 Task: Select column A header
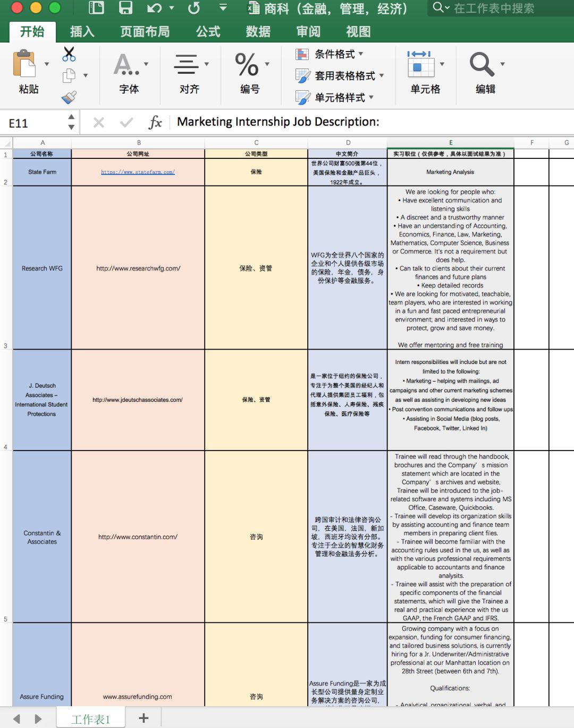coord(43,143)
